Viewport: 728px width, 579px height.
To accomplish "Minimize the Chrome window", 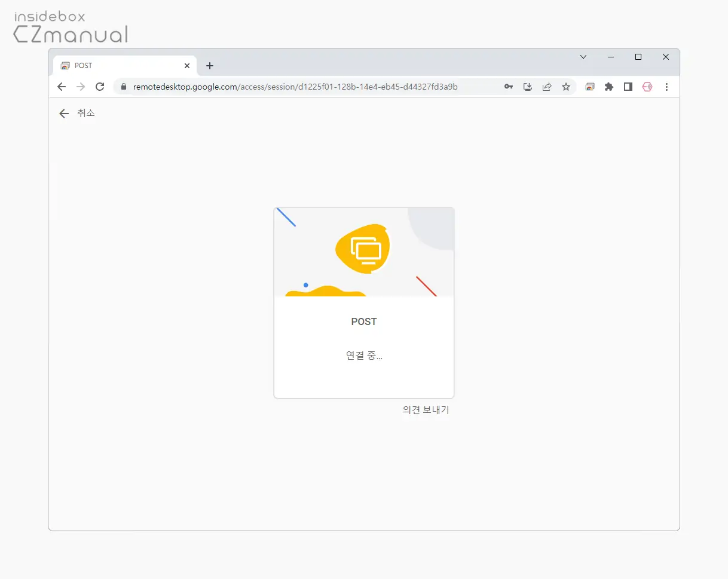I will pyautogui.click(x=611, y=57).
